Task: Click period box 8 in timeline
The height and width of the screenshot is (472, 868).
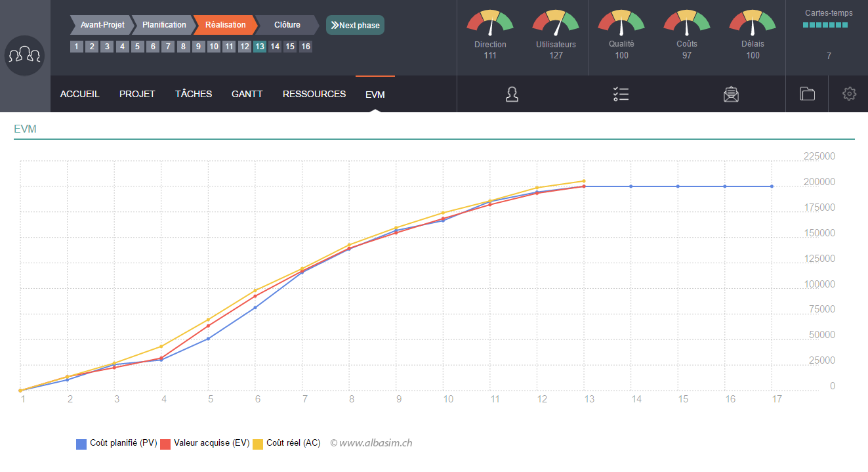Action: tap(183, 47)
